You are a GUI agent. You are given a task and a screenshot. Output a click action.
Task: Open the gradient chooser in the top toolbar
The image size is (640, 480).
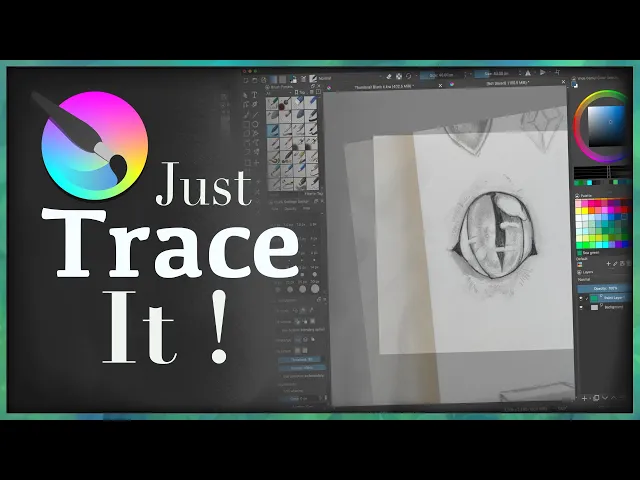click(x=273, y=80)
